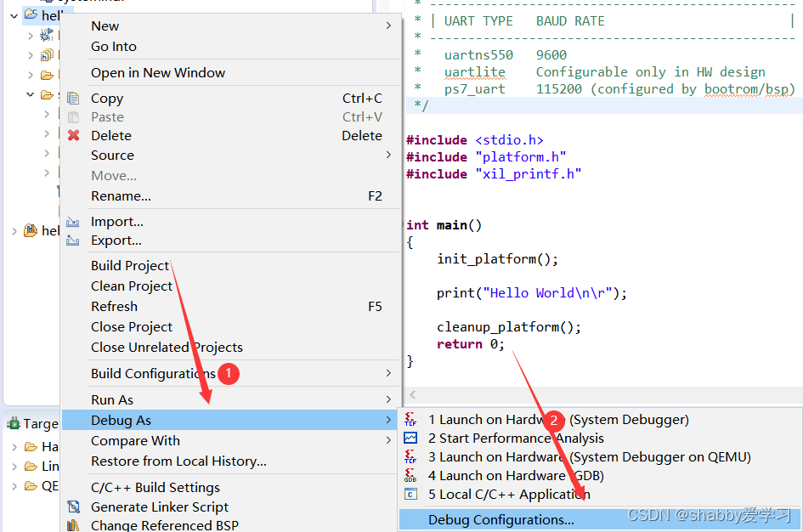Choose Local C/C++ Application
This screenshot has width=803, height=532.
click(510, 495)
